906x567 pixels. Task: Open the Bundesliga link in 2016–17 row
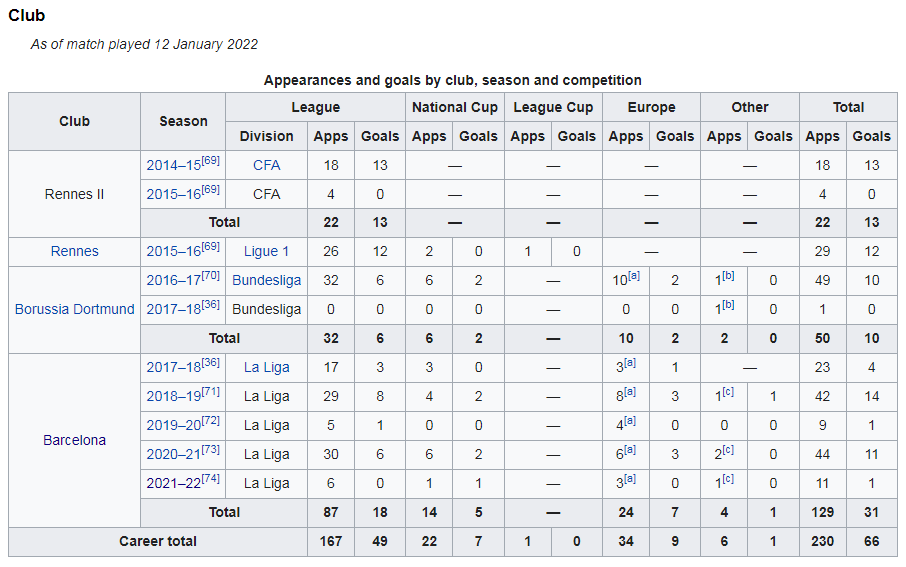click(x=266, y=280)
